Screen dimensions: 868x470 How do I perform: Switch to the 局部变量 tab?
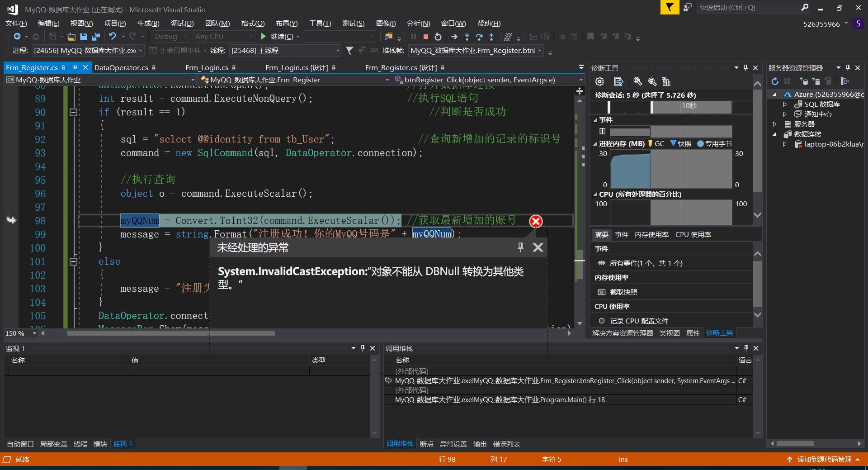click(x=53, y=444)
